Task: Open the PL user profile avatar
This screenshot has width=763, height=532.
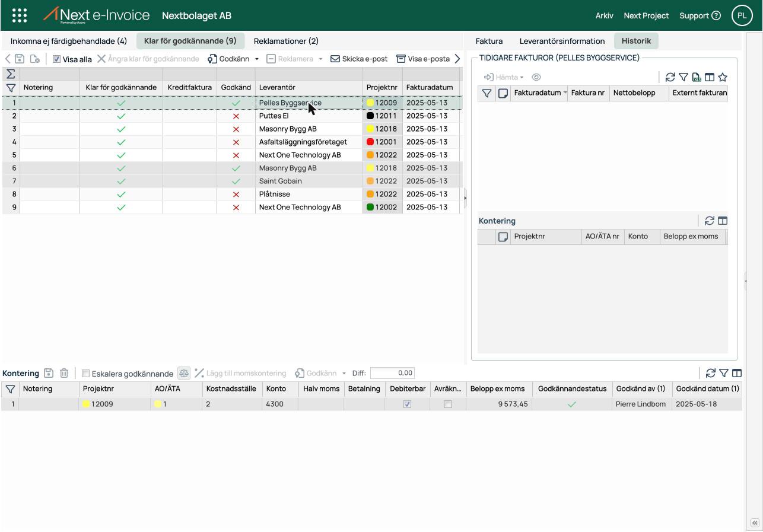Action: pos(742,15)
